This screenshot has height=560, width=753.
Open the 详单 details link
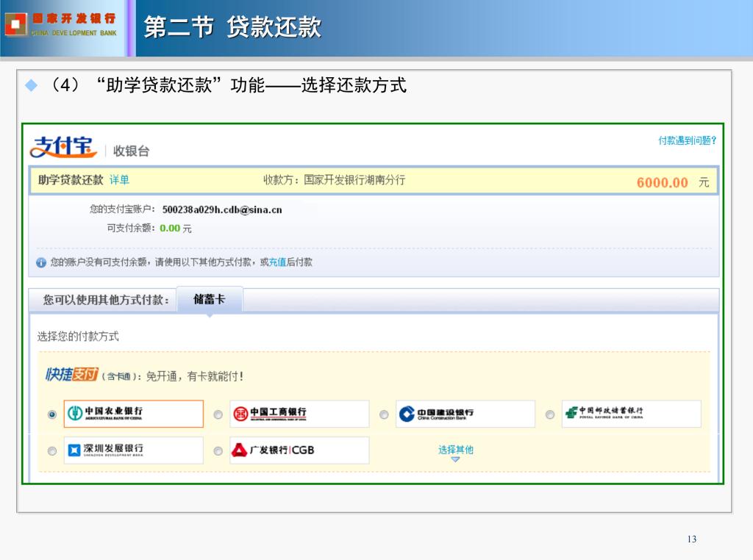(119, 179)
